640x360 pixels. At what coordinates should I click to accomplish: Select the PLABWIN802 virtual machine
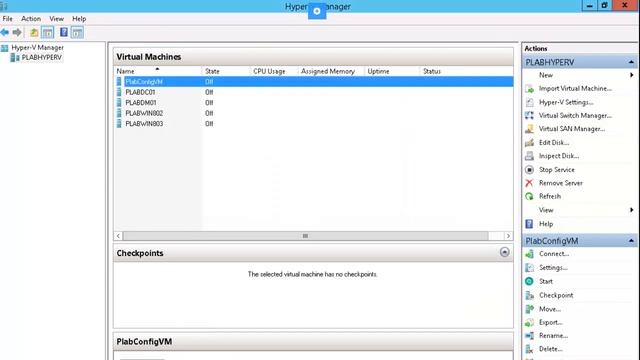144,113
